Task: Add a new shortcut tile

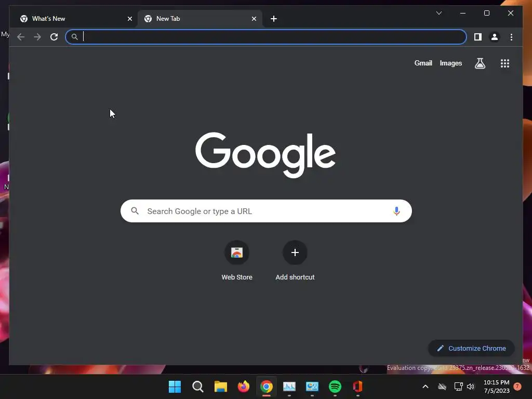Action: (295, 261)
